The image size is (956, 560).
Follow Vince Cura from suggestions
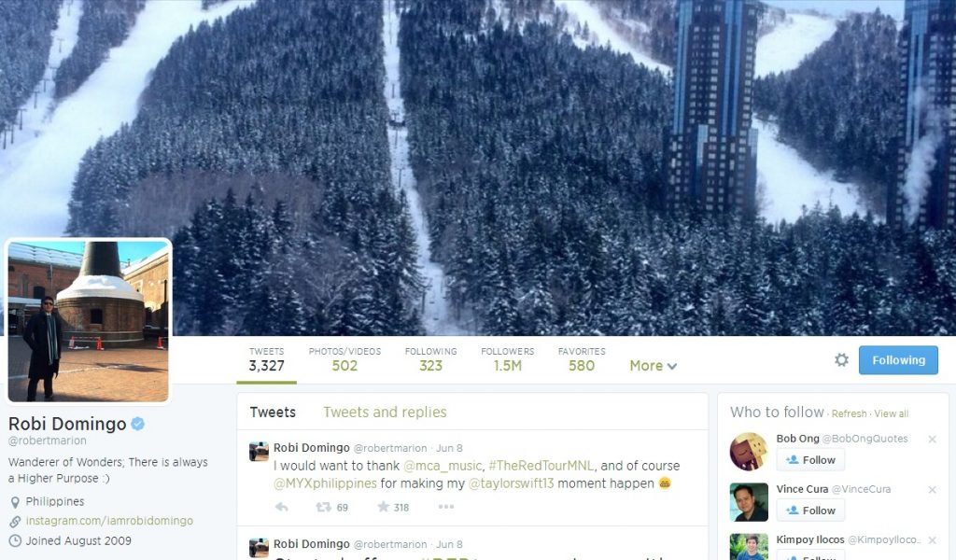[810, 511]
